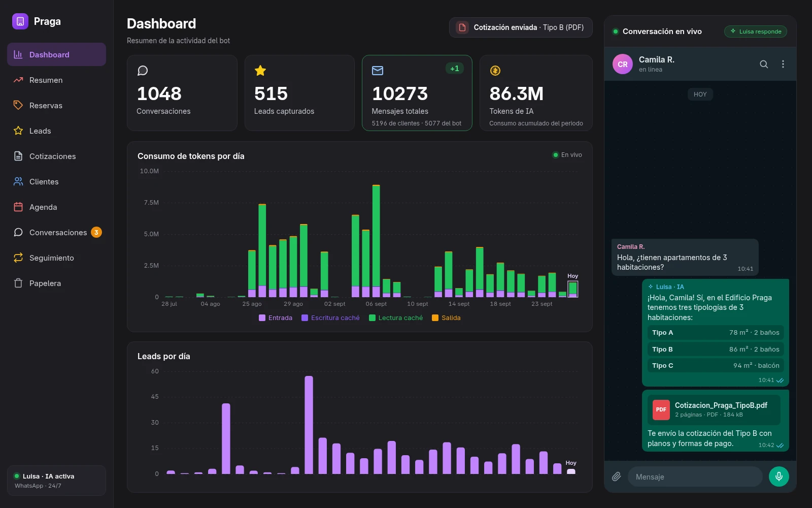Screen dimensions: 812x508
Task: Click the HOY date chip in chat
Action: tap(700, 94)
